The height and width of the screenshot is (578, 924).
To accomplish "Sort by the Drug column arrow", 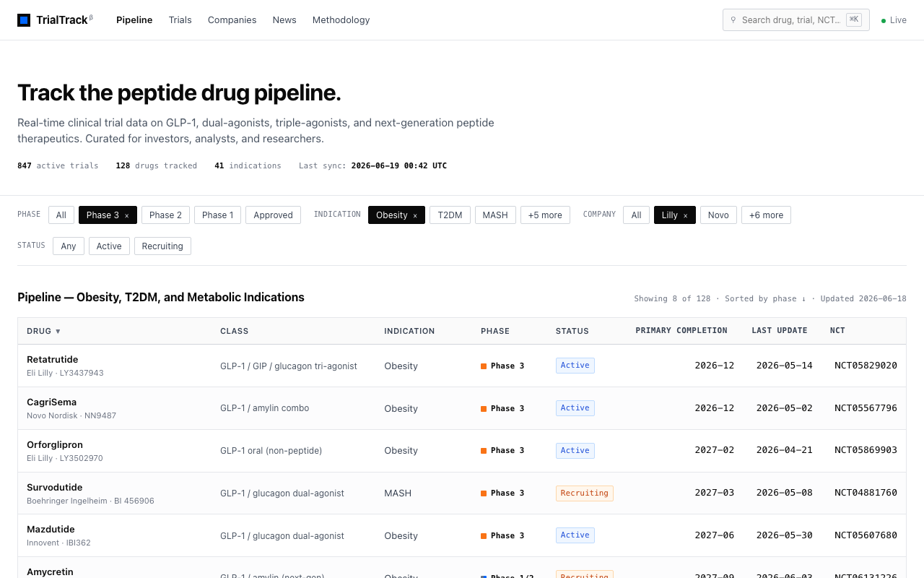I will point(58,332).
